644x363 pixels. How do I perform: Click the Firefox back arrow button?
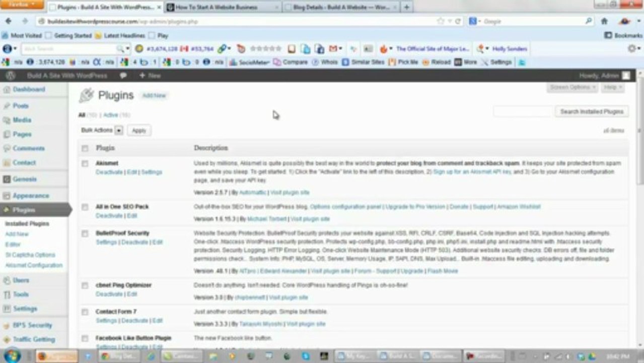pyautogui.click(x=9, y=21)
